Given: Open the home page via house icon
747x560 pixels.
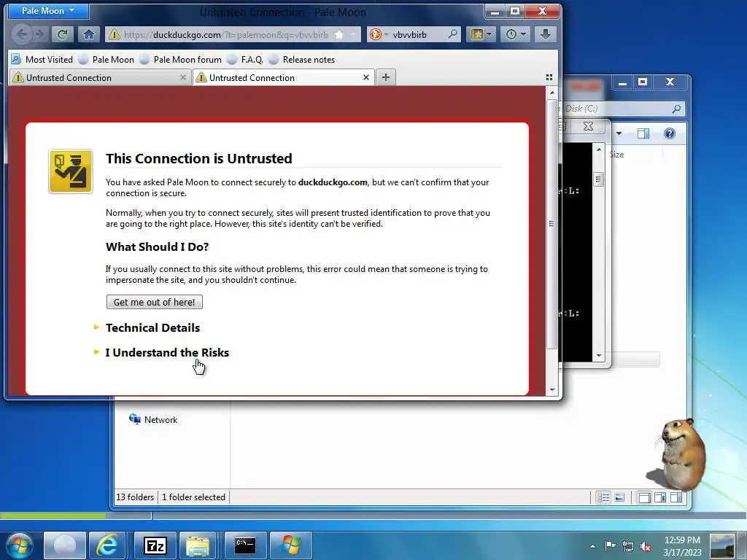Looking at the screenshot, I should pos(88,34).
